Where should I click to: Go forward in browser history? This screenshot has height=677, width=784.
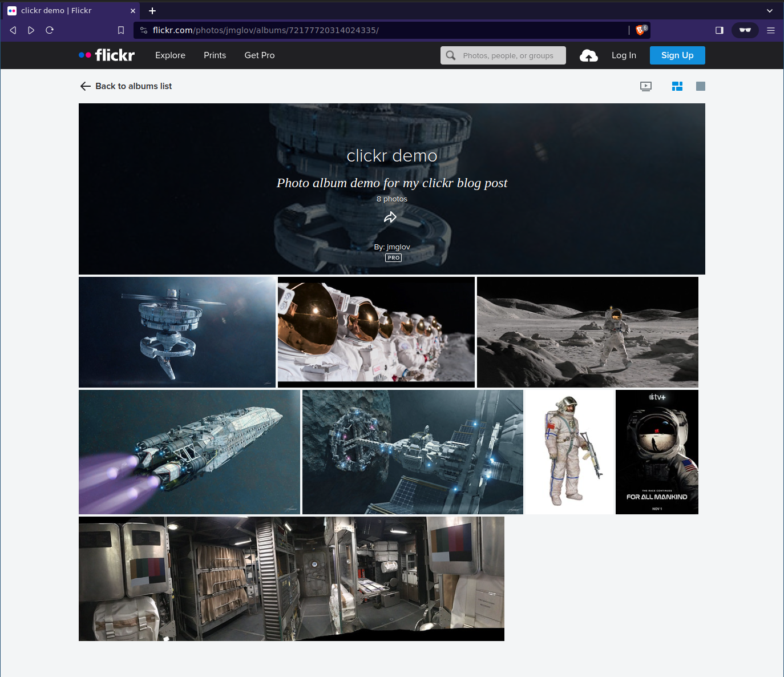pyautogui.click(x=31, y=30)
